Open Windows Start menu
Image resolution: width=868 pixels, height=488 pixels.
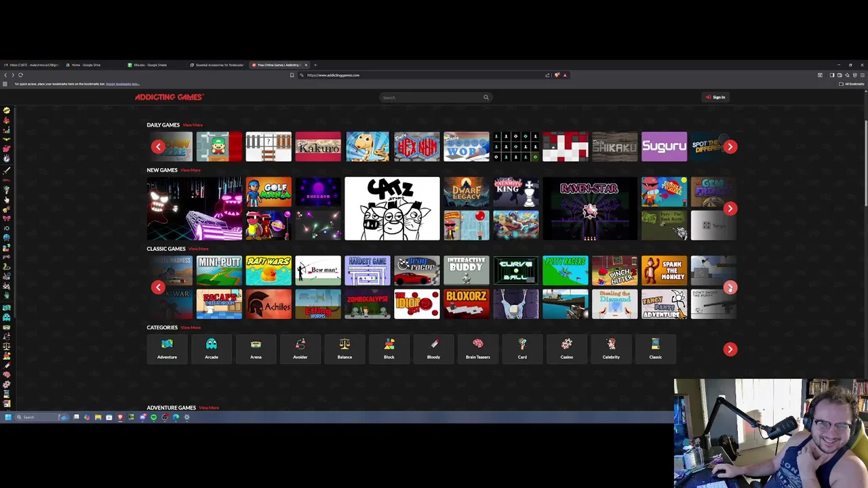point(7,417)
